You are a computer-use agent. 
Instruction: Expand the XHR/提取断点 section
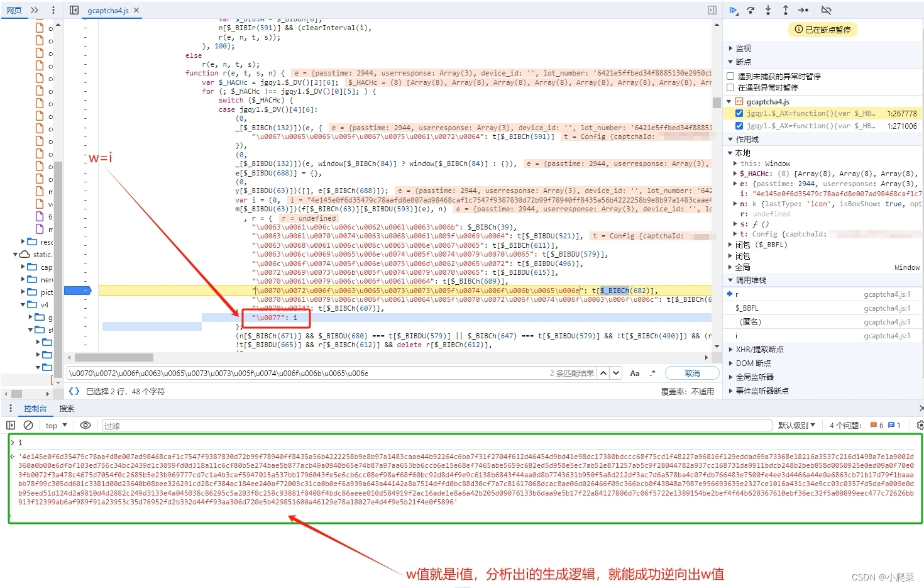point(759,350)
